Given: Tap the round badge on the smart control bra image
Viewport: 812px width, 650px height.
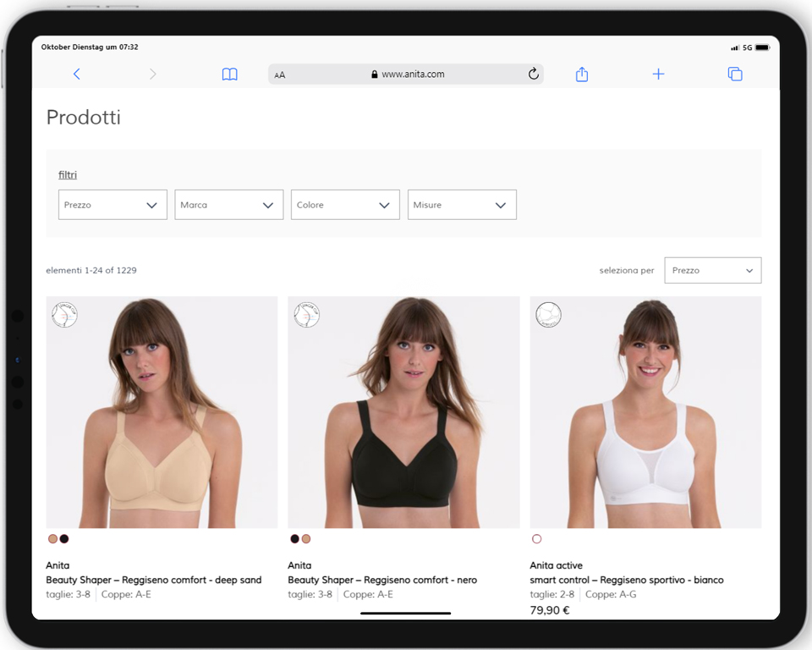Looking at the screenshot, I should click(x=548, y=315).
